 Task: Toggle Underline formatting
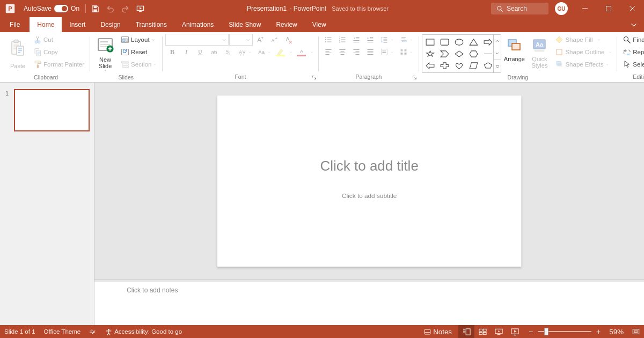point(200,52)
